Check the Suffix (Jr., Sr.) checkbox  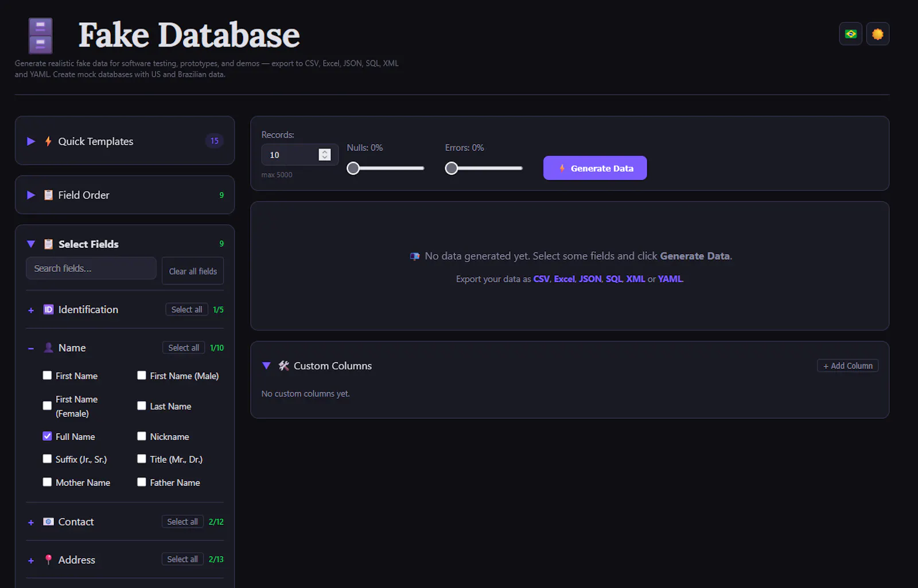click(x=47, y=459)
